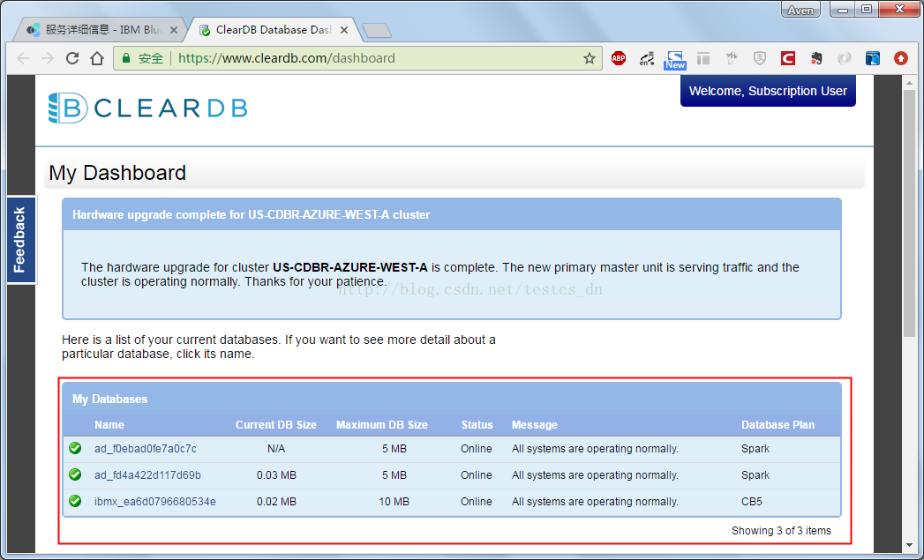Click the page scrollbar's up arrow
The height and width of the screenshot is (560, 924).
[909, 84]
